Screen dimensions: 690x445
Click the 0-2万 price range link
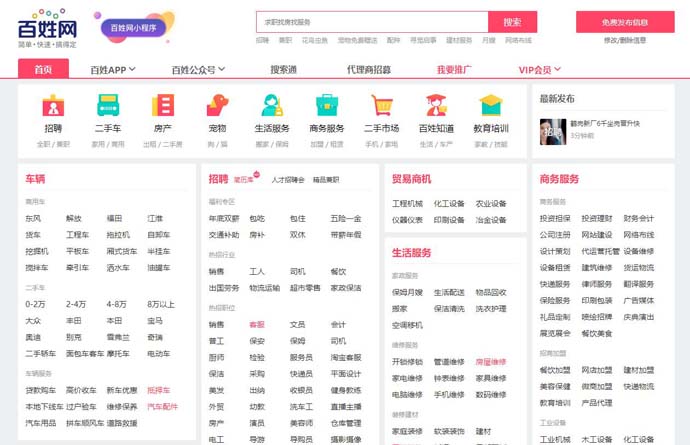(35, 304)
